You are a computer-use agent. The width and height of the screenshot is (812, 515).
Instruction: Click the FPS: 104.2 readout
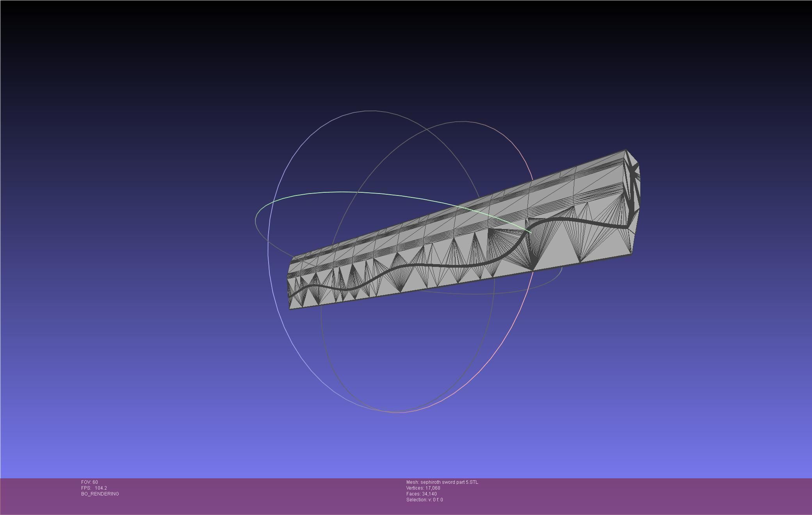click(x=94, y=488)
